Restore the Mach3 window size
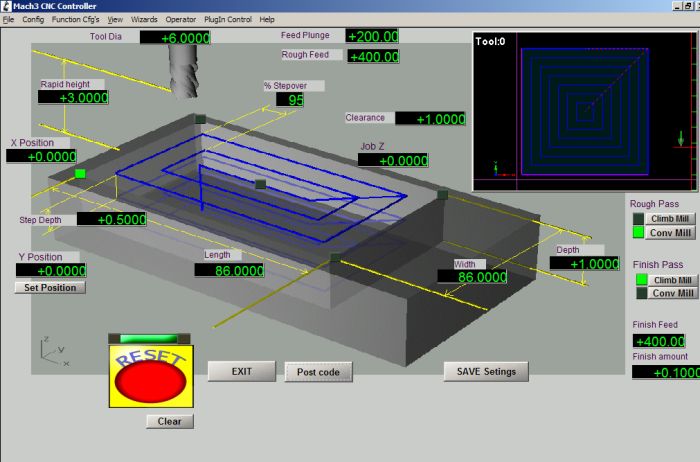This screenshot has width=700, height=462. coord(688,6)
